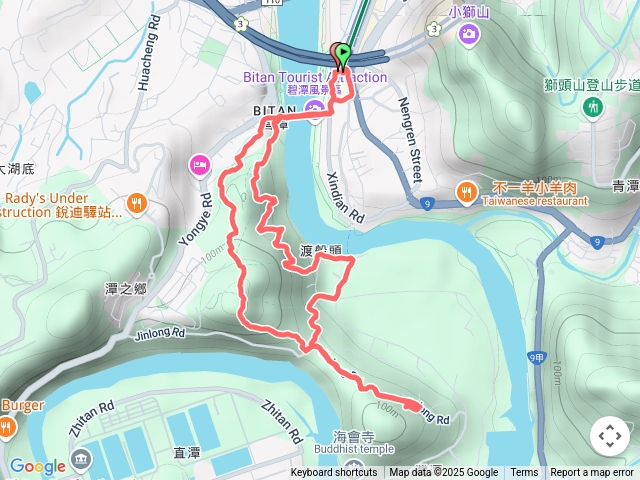
Task: Click the 小獅山 place label
Action: click(x=469, y=12)
